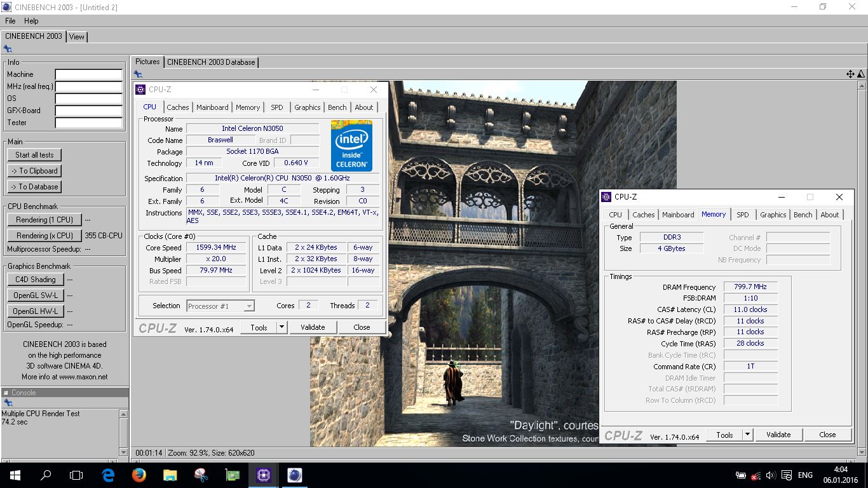Switch to CPU-Z taskbar icon
The height and width of the screenshot is (488, 868).
coord(263,475)
